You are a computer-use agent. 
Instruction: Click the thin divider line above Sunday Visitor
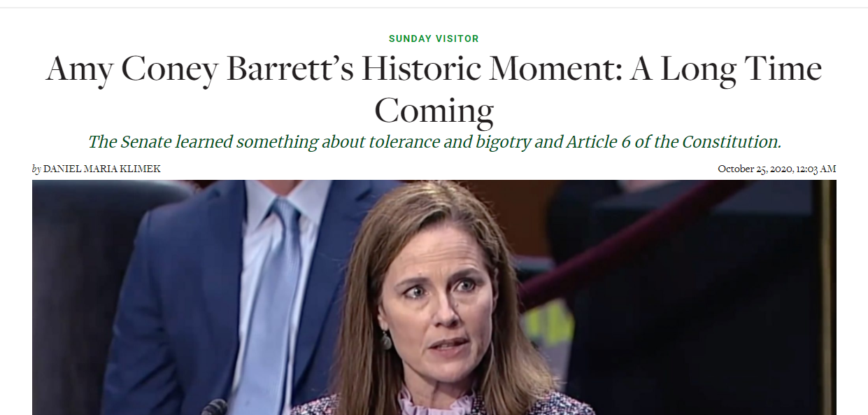[x=434, y=8]
